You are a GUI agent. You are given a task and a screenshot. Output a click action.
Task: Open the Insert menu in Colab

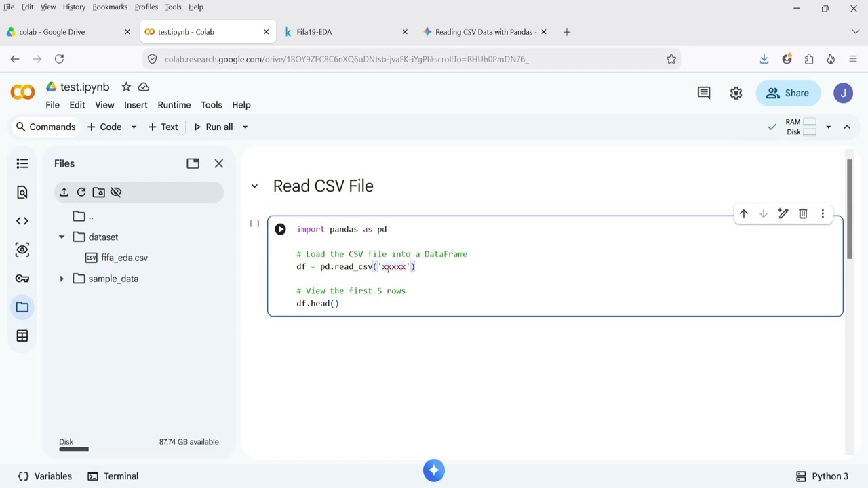(x=136, y=105)
